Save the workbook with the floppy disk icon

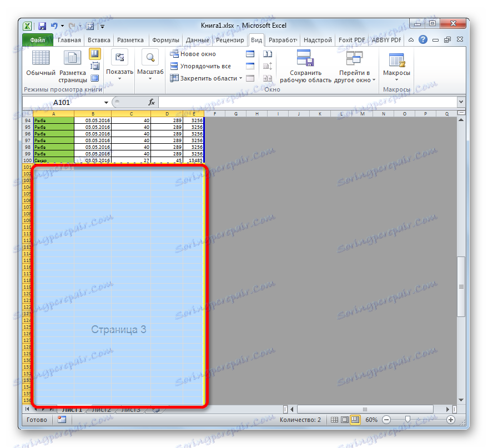[x=42, y=26]
